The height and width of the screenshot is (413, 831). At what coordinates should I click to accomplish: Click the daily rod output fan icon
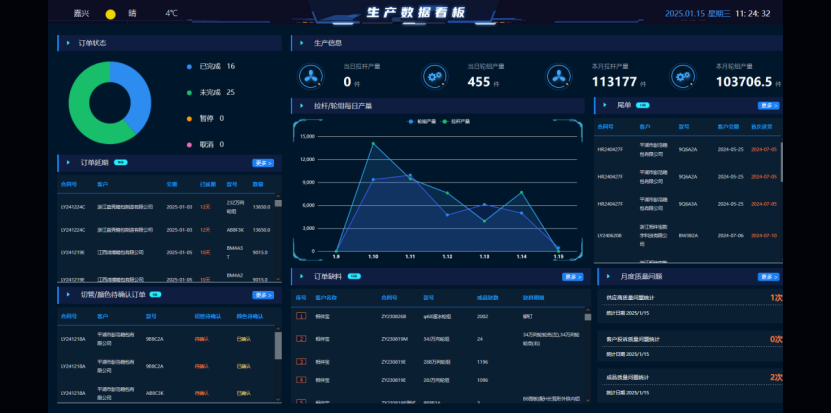(x=311, y=76)
